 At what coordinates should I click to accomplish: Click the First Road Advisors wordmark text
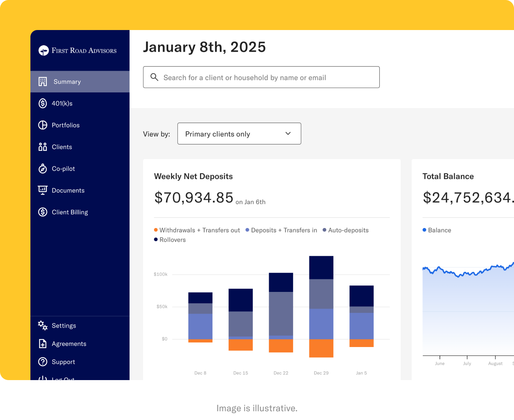(84, 51)
